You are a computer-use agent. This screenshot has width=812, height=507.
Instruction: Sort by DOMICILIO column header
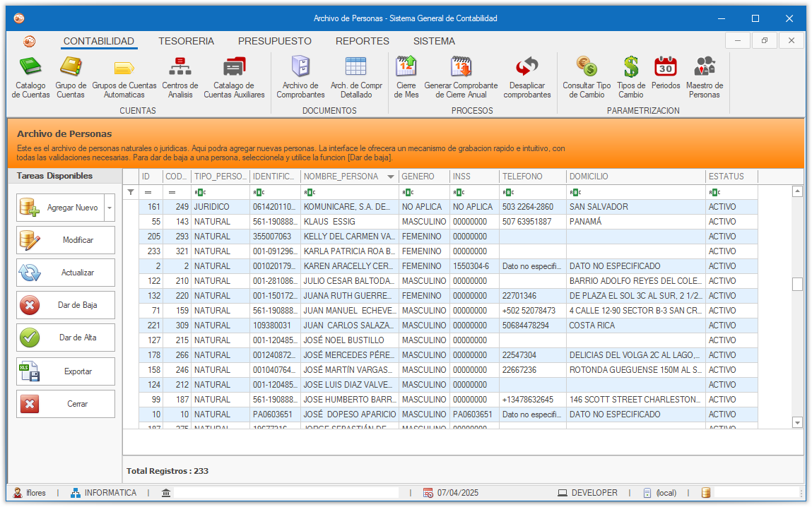(636, 177)
